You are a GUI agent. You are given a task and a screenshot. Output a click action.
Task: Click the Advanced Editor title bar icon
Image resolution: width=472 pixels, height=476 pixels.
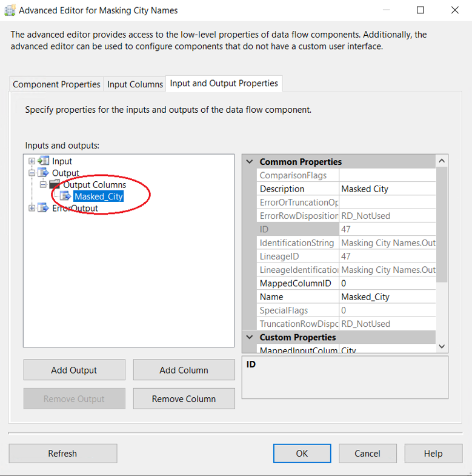coord(9,10)
